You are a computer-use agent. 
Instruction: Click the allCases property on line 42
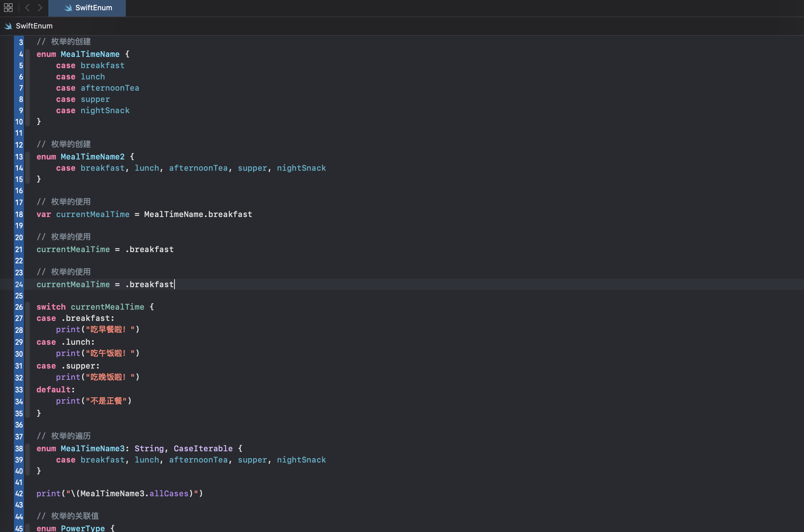[169, 493]
